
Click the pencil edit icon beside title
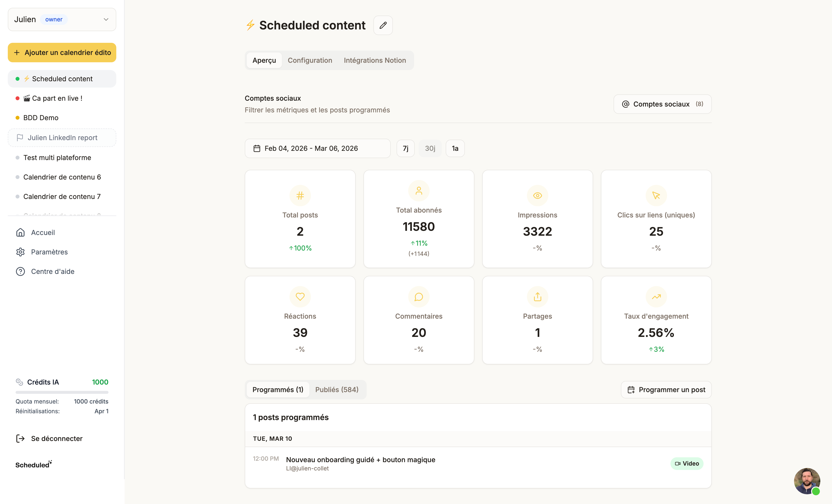(383, 25)
